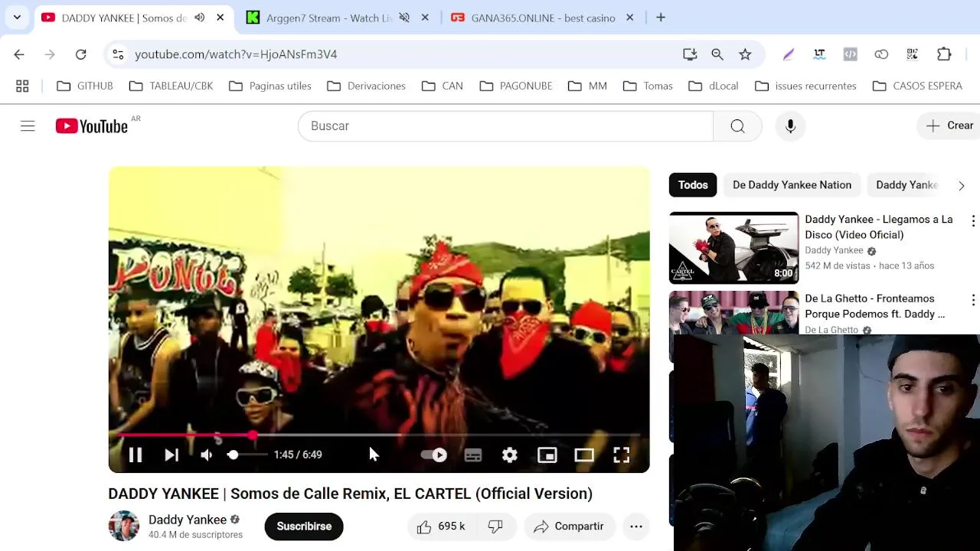Toggle subtitles captions button

(x=473, y=455)
